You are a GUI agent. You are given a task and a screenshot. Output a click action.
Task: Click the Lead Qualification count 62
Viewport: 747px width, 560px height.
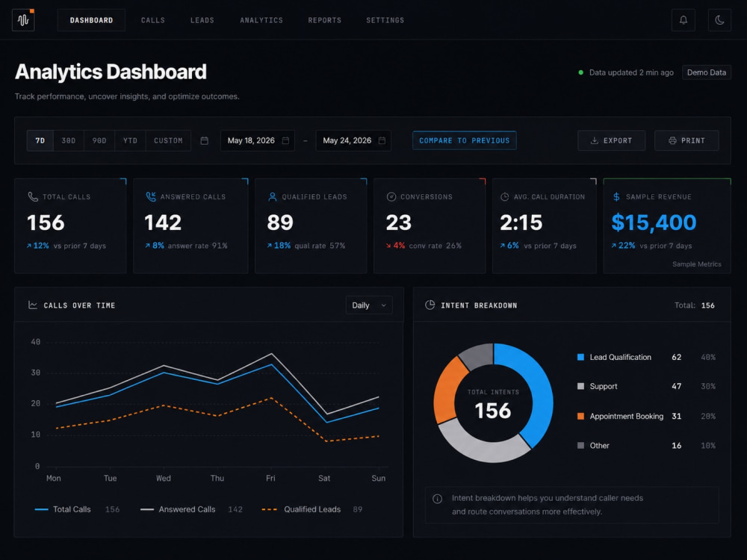(x=677, y=357)
